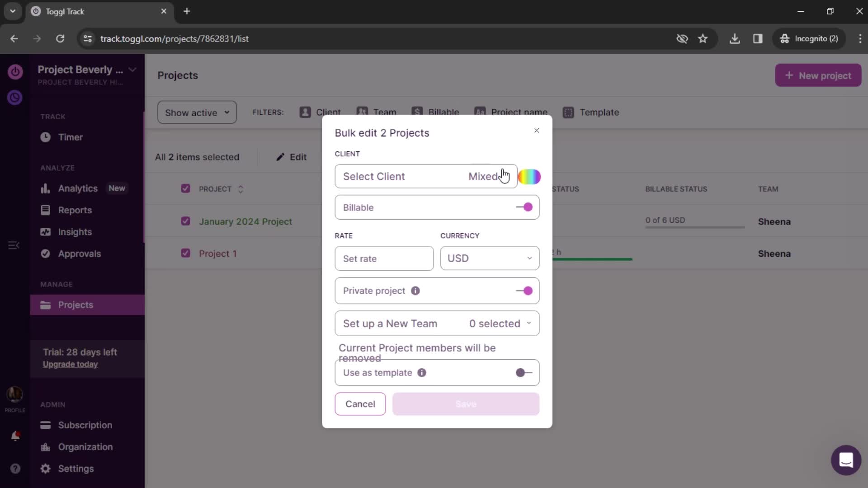The image size is (868, 488).
Task: Click the Cancel button
Action: click(360, 404)
